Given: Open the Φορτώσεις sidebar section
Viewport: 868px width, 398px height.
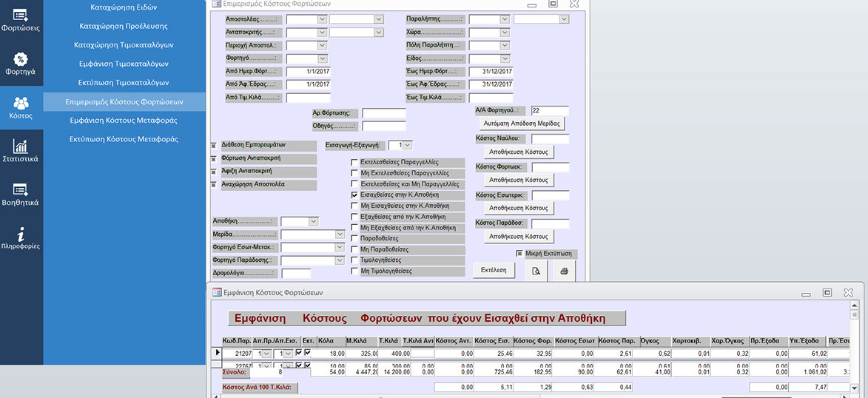Looking at the screenshot, I should coord(21,20).
